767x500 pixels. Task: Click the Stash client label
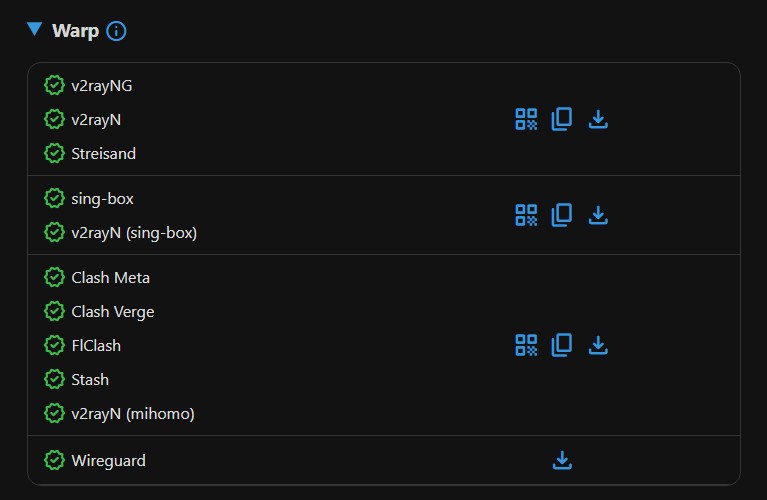click(90, 379)
